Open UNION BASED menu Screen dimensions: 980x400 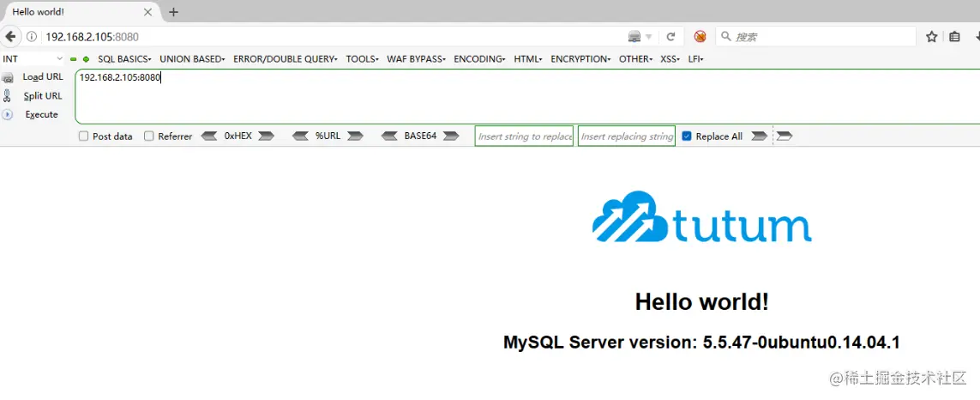click(193, 59)
